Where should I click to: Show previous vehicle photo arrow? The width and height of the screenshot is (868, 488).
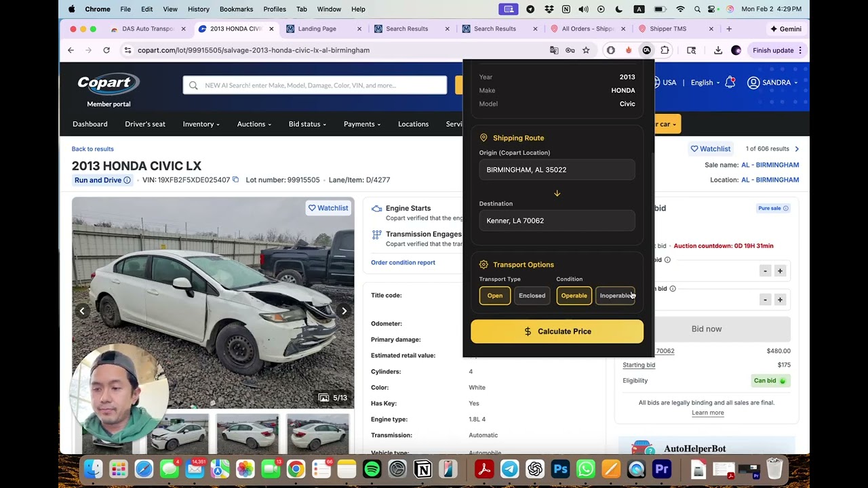coord(82,311)
